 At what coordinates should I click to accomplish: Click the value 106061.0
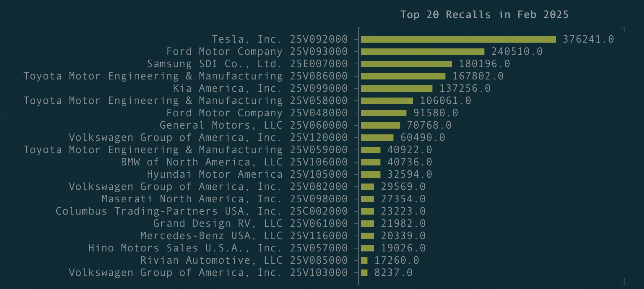(445, 100)
